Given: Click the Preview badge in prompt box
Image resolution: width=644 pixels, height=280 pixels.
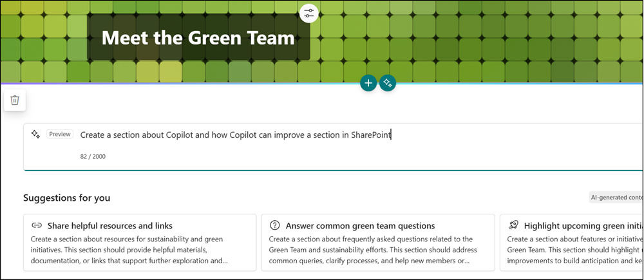Looking at the screenshot, I should [59, 135].
